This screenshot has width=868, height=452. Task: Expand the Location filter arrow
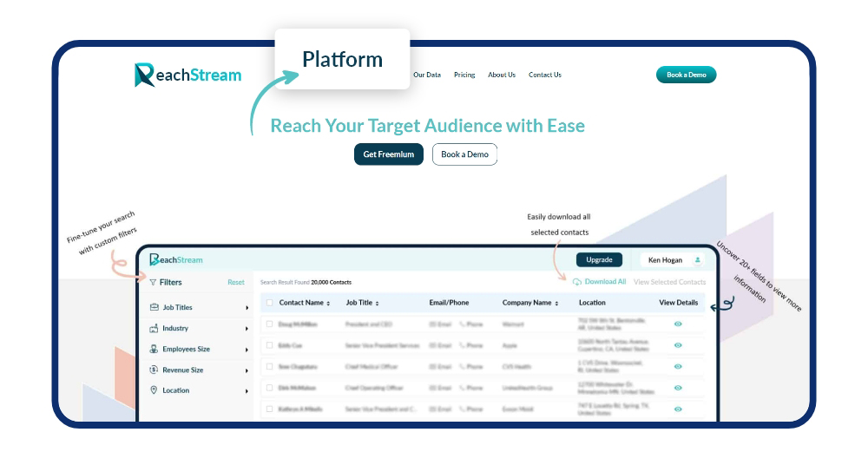(247, 391)
